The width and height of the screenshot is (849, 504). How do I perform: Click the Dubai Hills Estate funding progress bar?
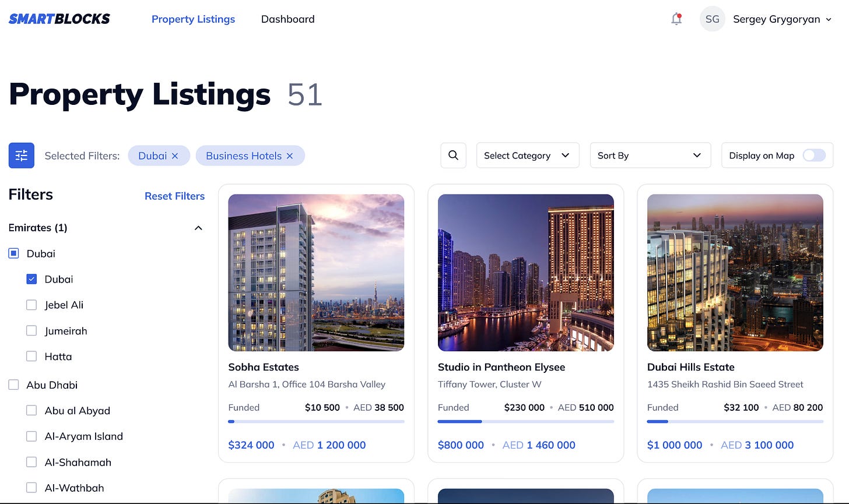pos(735,421)
